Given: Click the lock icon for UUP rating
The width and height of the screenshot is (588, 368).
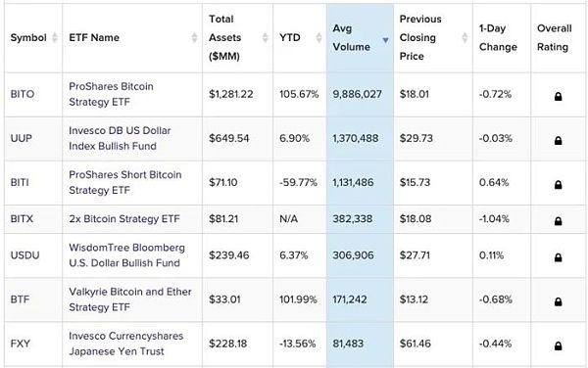Looking at the screenshot, I should 558,140.
